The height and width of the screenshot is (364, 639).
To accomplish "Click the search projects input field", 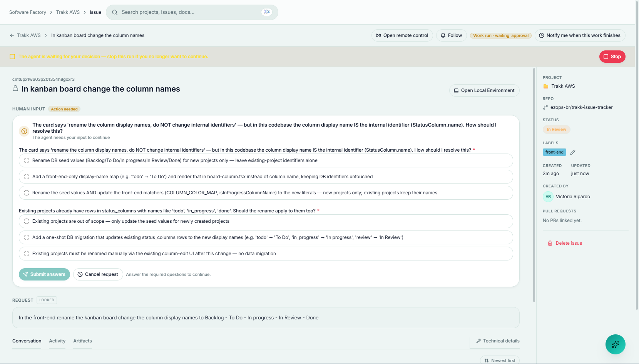I will click(192, 12).
